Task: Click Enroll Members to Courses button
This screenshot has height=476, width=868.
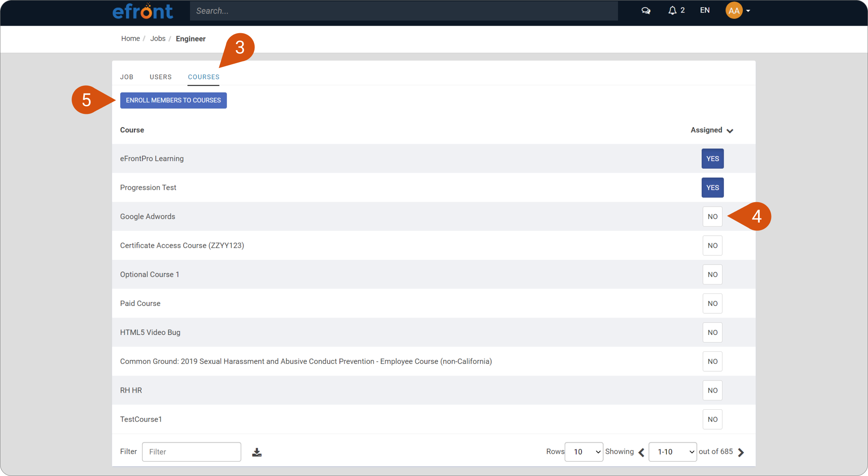Action: [173, 100]
